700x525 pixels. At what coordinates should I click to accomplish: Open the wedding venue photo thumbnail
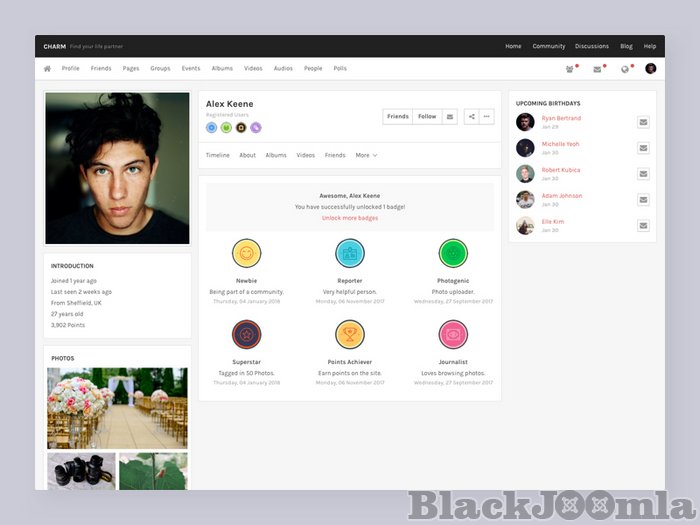point(117,408)
